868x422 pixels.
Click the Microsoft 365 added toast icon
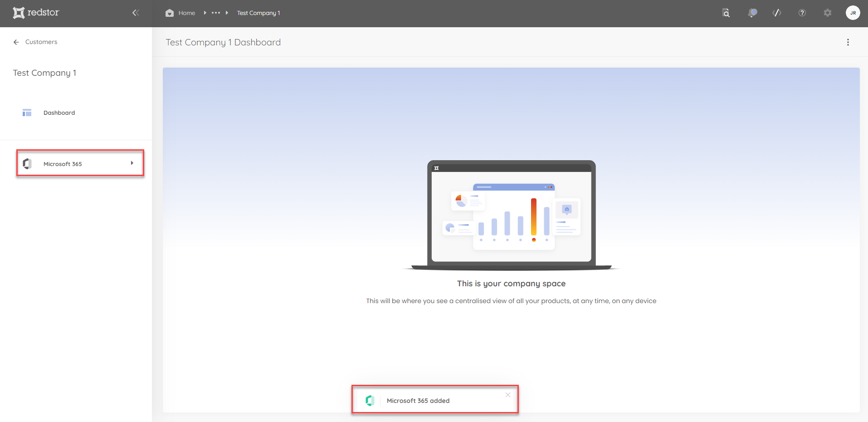370,400
